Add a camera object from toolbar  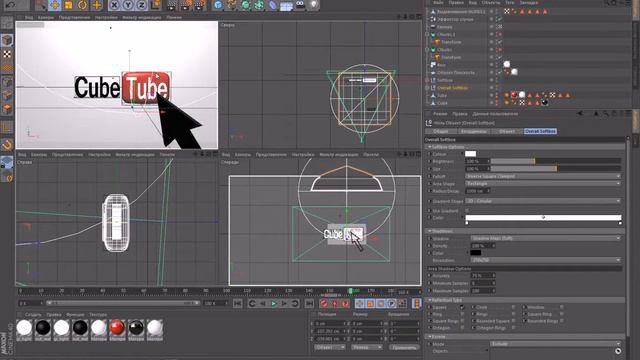point(300,5)
